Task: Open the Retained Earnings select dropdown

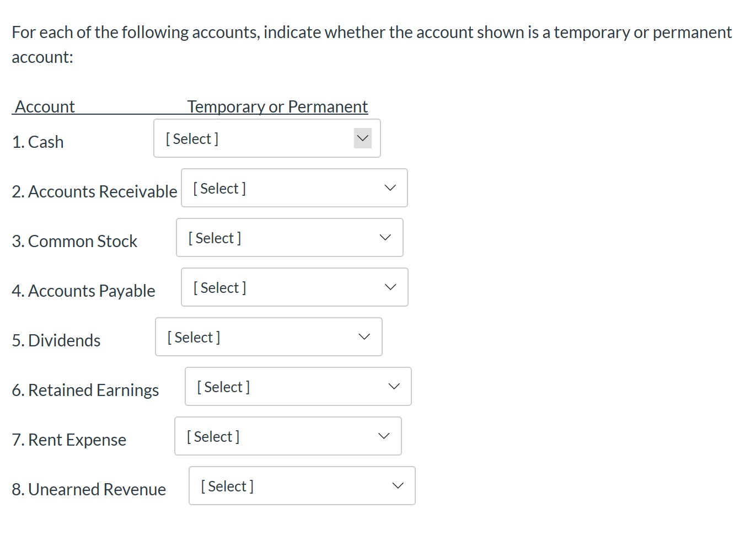Action: 298,387
